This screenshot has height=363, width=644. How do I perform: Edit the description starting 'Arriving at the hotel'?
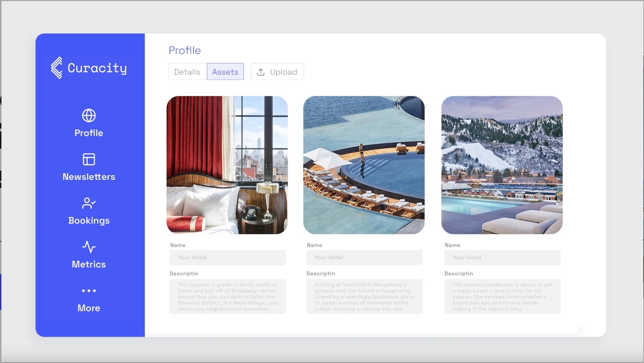point(364,297)
